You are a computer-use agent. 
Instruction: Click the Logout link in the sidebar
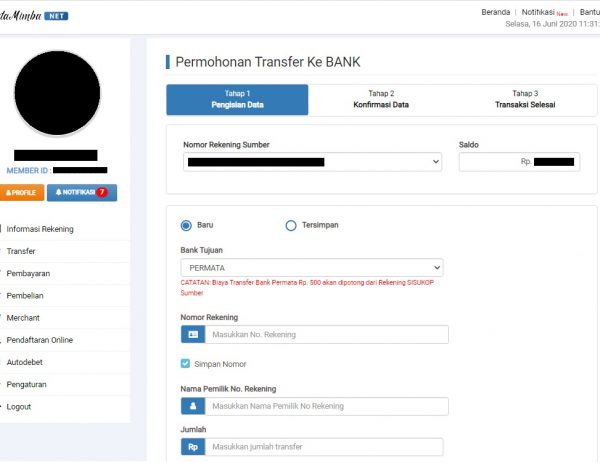19,407
